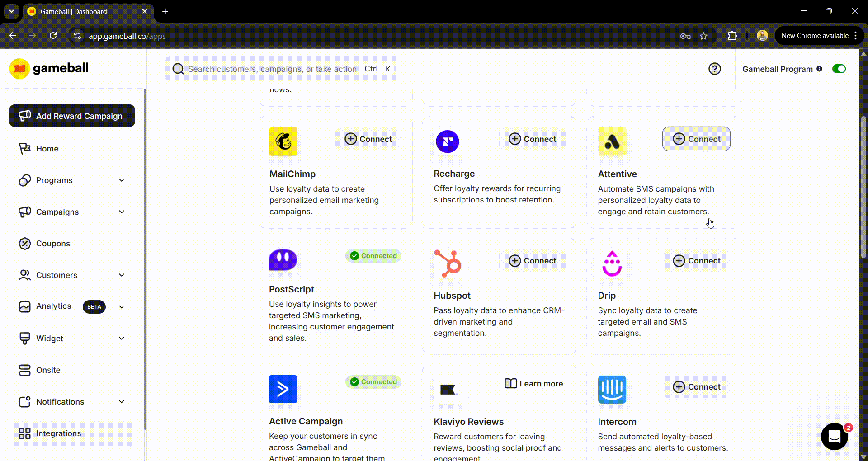The width and height of the screenshot is (868, 461).
Task: Click the BETA badge beside Analytics
Action: coord(94,306)
